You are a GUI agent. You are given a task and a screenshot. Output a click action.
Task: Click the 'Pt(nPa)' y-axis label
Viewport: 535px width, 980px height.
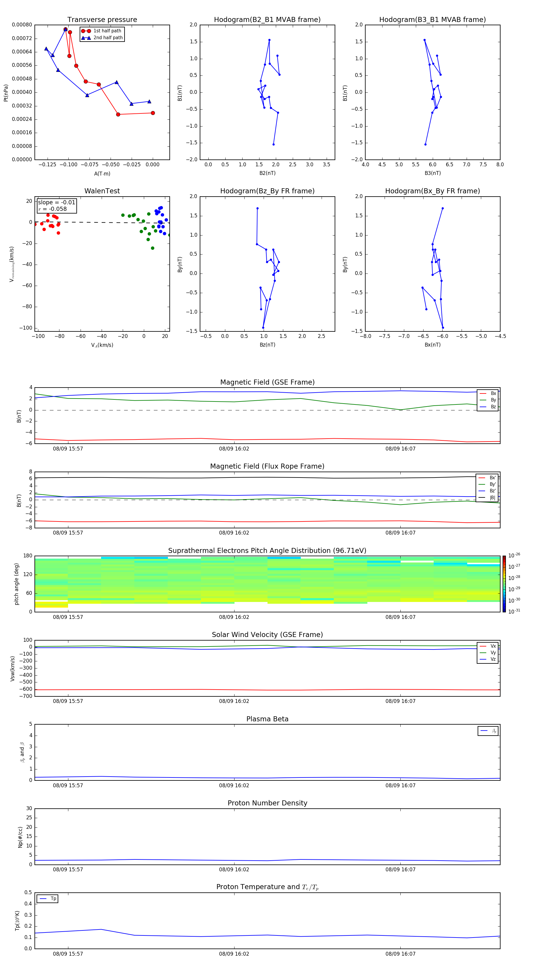point(6,93)
